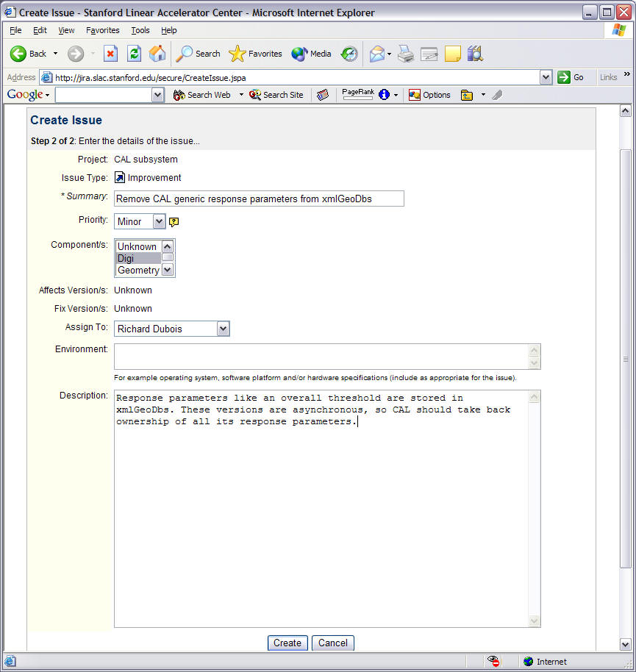This screenshot has width=636, height=672.
Task: Expand the Address bar dropdown
Action: [546, 78]
